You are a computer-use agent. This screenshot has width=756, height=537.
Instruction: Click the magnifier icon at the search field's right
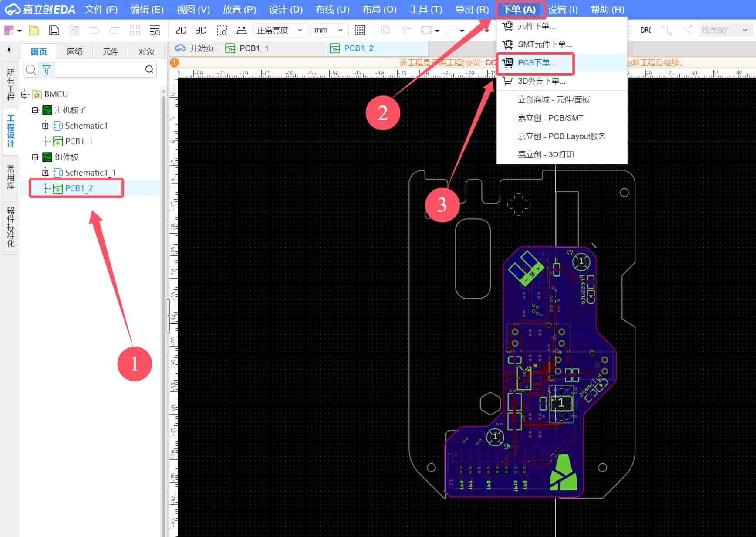[149, 69]
